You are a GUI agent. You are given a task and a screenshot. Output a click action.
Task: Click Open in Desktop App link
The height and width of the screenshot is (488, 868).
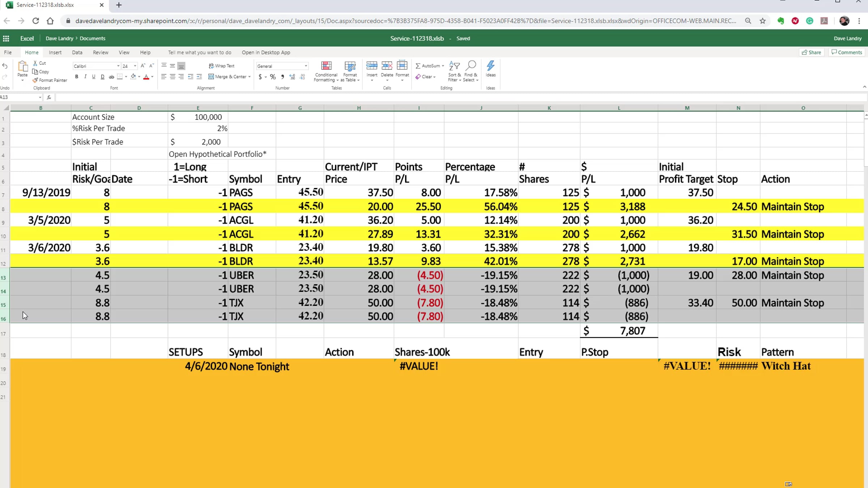coord(266,52)
